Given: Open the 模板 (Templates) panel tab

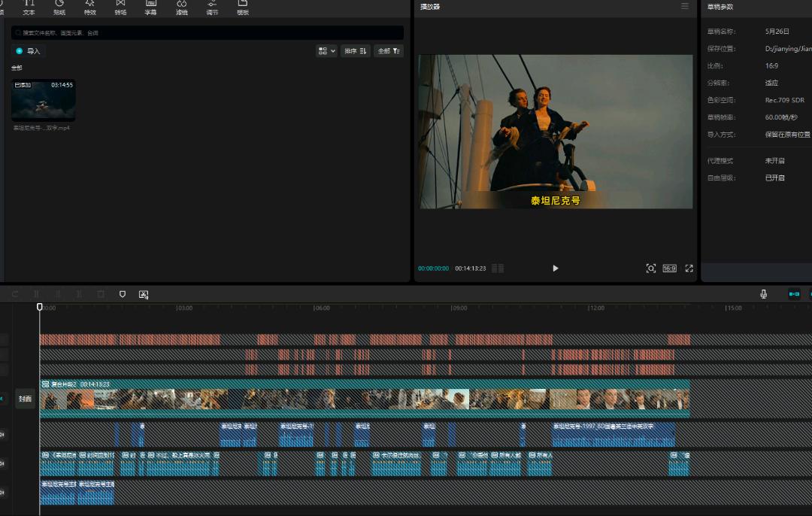Looking at the screenshot, I should click(x=243, y=8).
